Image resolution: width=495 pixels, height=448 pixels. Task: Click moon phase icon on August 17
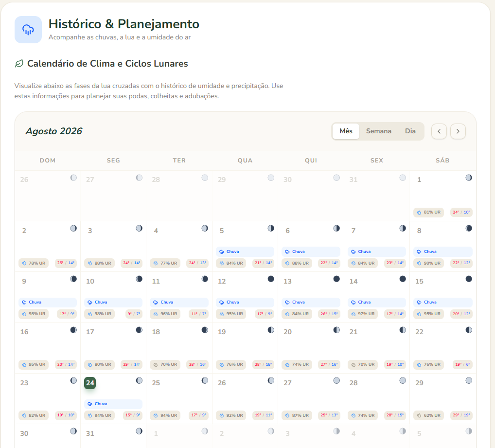coord(139,330)
